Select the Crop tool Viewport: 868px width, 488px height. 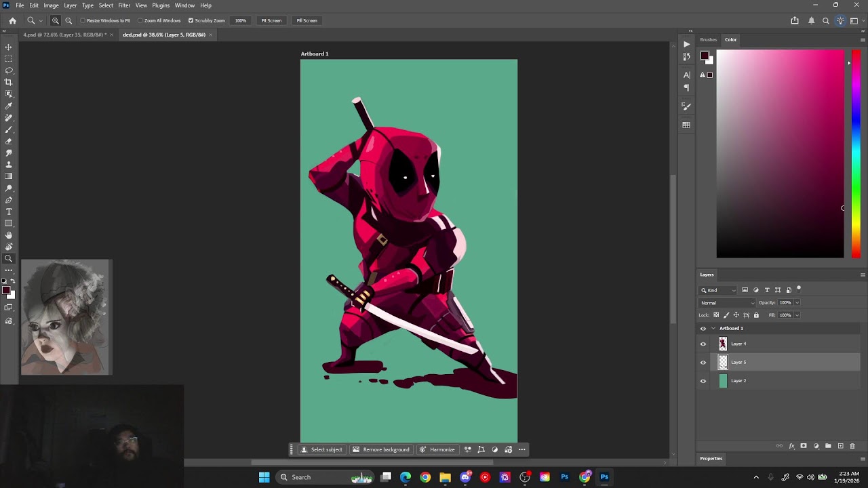tap(9, 82)
